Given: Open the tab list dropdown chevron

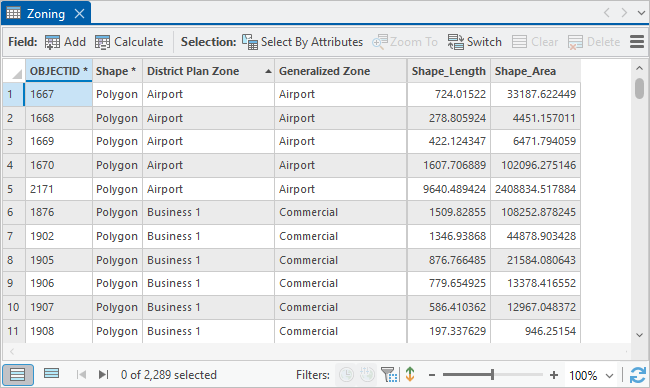Looking at the screenshot, I should coord(641,13).
